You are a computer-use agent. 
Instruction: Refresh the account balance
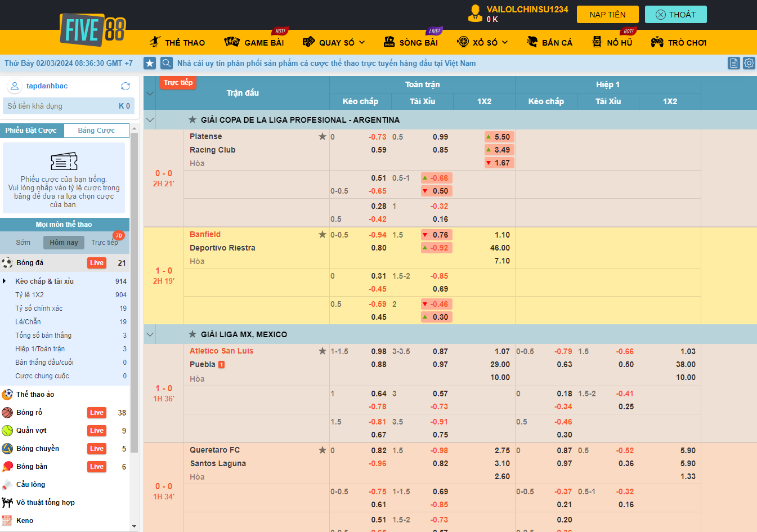point(126,86)
